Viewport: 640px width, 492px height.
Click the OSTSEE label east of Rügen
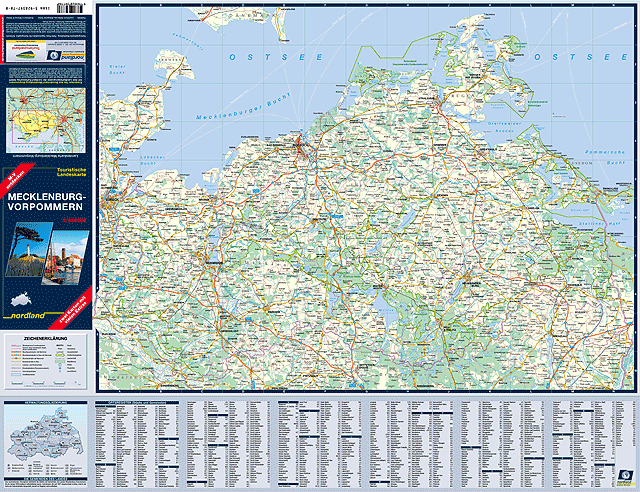581,57
